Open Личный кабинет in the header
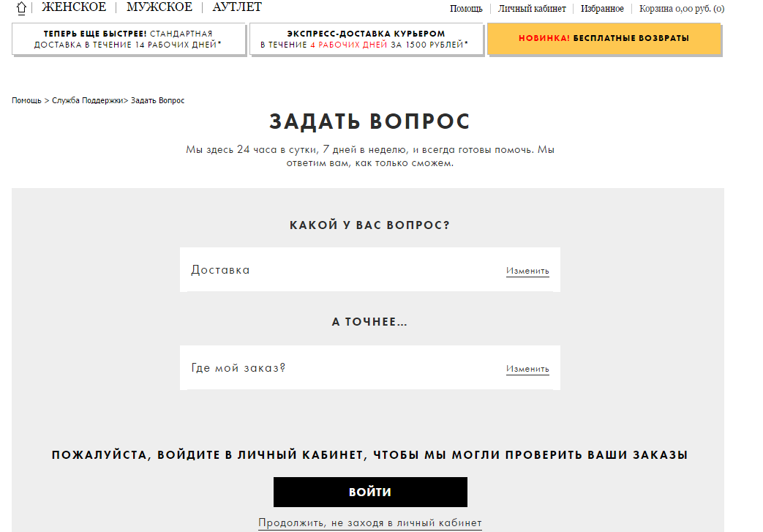The height and width of the screenshot is (532, 763). [532, 9]
